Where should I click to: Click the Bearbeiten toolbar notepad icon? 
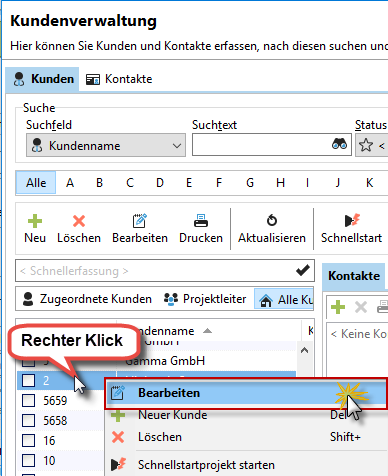coord(140,221)
